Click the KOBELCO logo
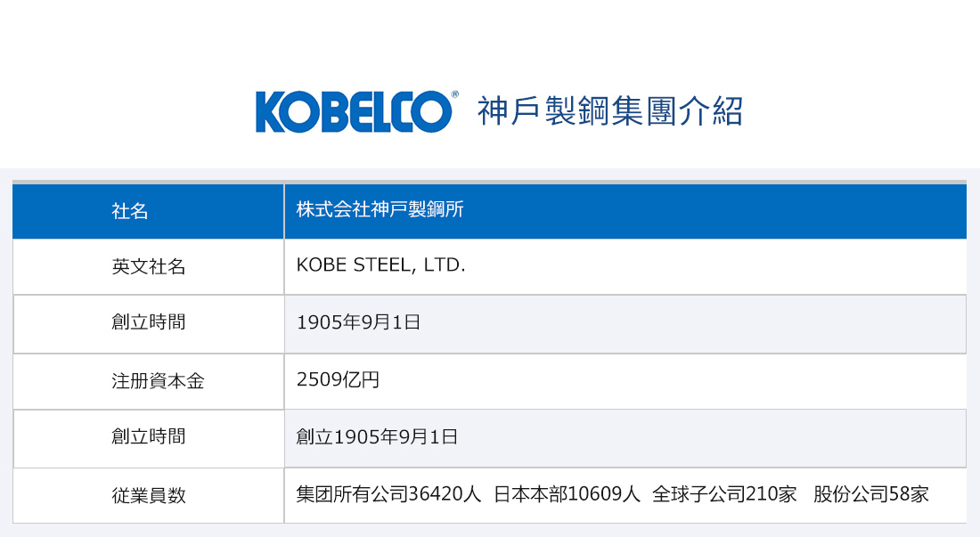This screenshot has height=537, width=980. 355,112
